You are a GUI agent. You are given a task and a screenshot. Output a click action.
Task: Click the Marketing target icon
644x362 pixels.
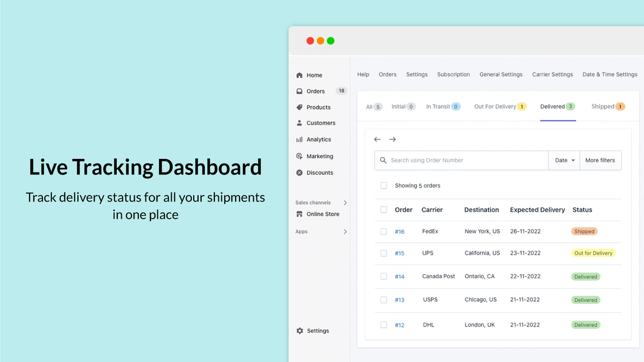pos(300,156)
